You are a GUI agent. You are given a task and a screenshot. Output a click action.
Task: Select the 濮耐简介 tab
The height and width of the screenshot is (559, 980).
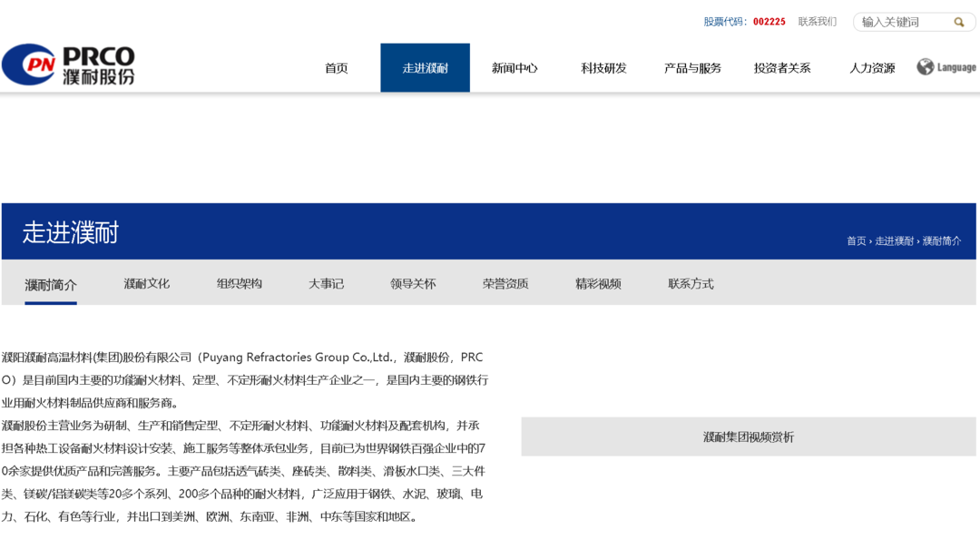51,285
